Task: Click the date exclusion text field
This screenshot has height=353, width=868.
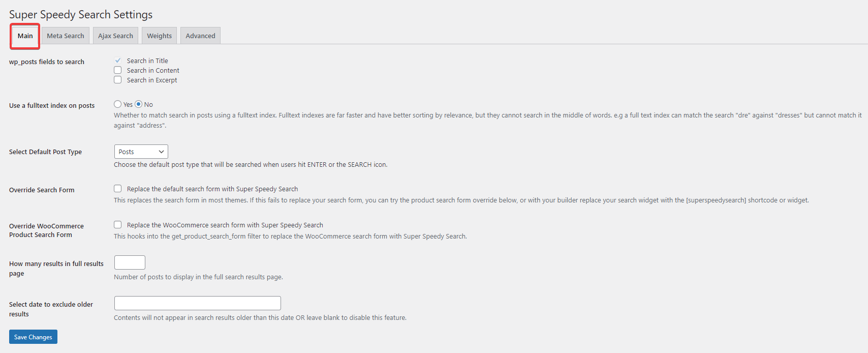Action: click(197, 303)
